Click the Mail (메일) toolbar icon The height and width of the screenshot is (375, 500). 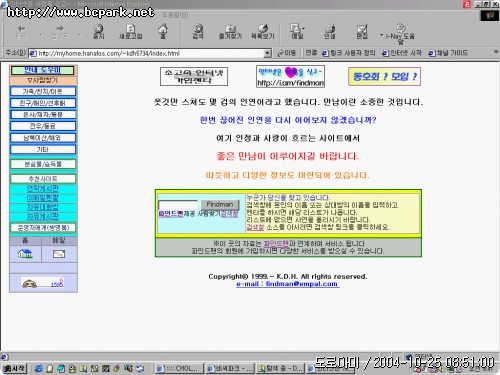point(297,32)
